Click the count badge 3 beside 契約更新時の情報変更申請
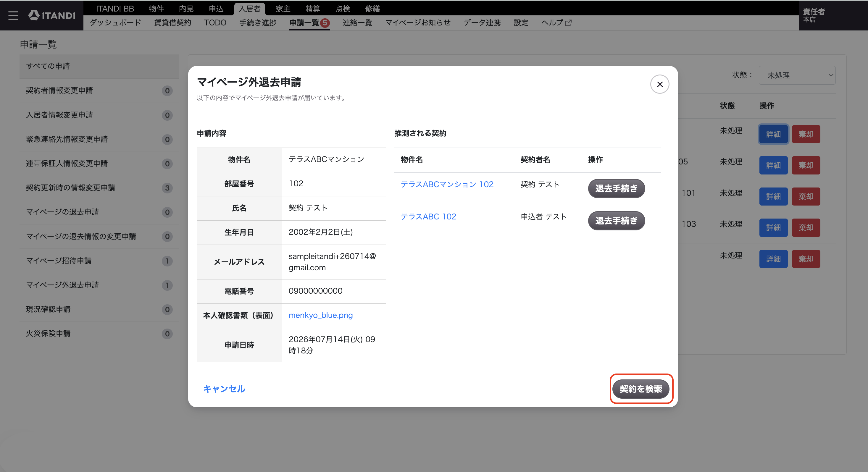 (x=167, y=188)
